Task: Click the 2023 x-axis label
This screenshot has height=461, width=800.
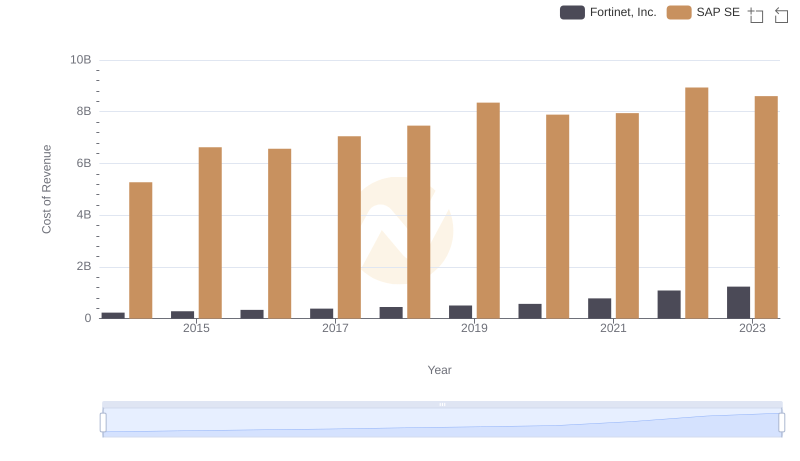Action: [x=752, y=328]
